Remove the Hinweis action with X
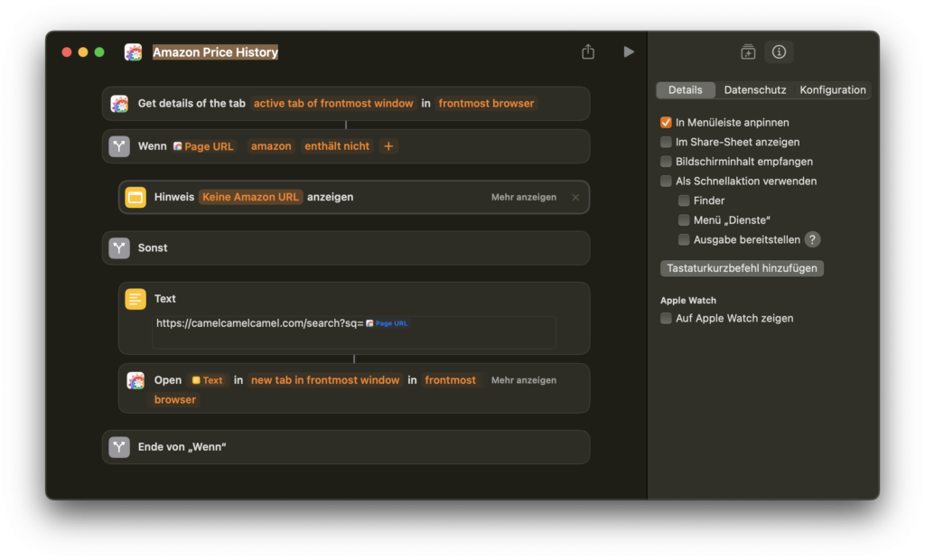Viewport: 925px width, 560px height. tap(575, 197)
